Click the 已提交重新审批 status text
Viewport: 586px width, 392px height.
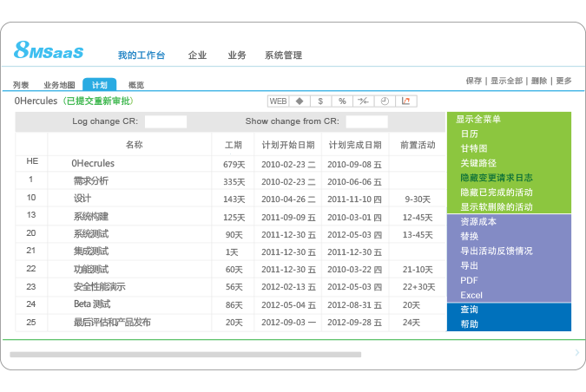pyautogui.click(x=98, y=101)
